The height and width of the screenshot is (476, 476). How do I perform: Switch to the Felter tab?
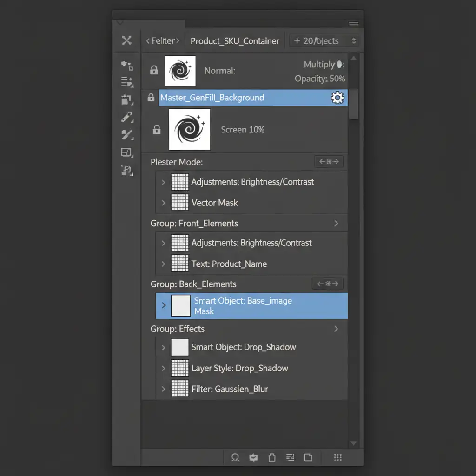163,41
